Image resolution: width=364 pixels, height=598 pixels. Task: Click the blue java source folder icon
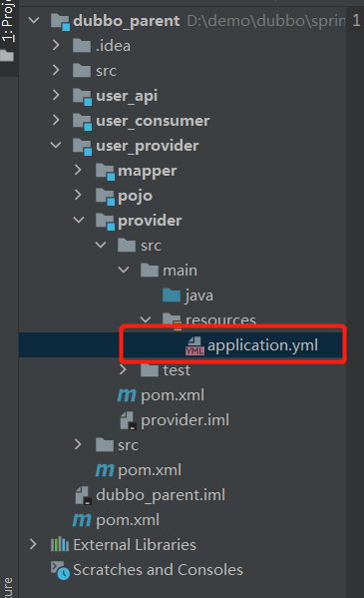coord(172,296)
